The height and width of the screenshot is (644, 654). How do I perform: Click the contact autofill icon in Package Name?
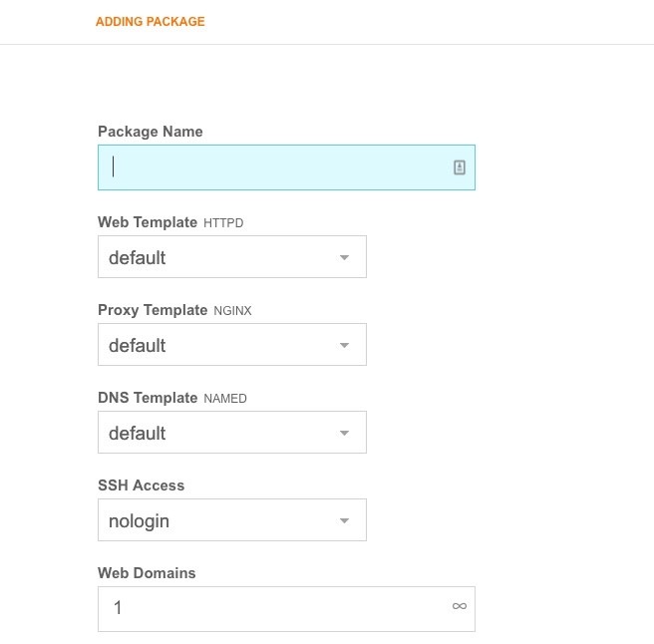(x=460, y=167)
